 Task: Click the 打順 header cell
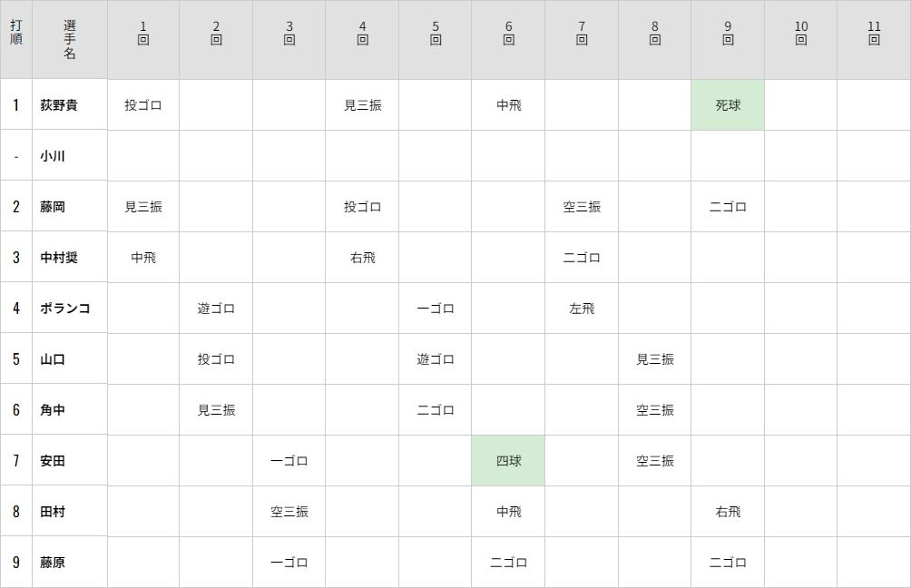[x=16, y=40]
